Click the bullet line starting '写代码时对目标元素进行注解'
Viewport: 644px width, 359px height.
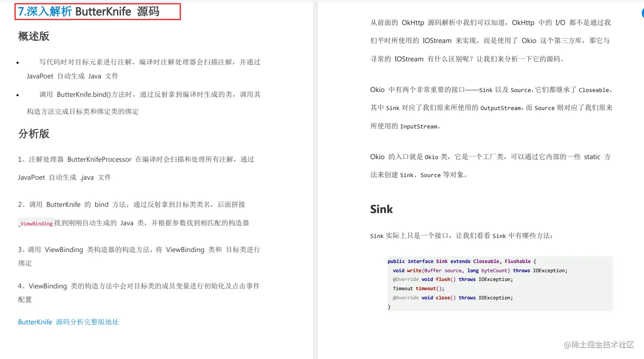click(x=150, y=62)
